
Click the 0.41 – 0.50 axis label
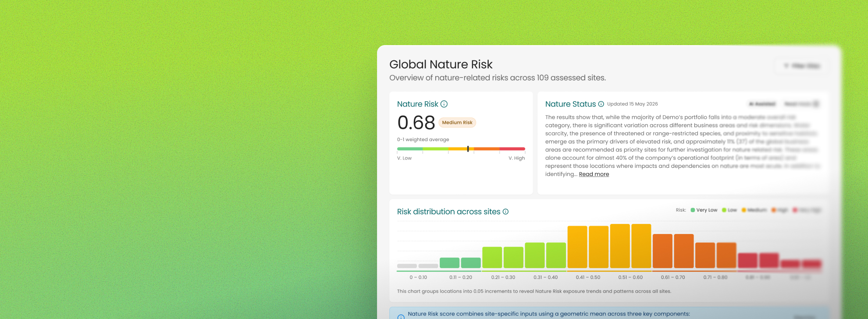(588, 277)
